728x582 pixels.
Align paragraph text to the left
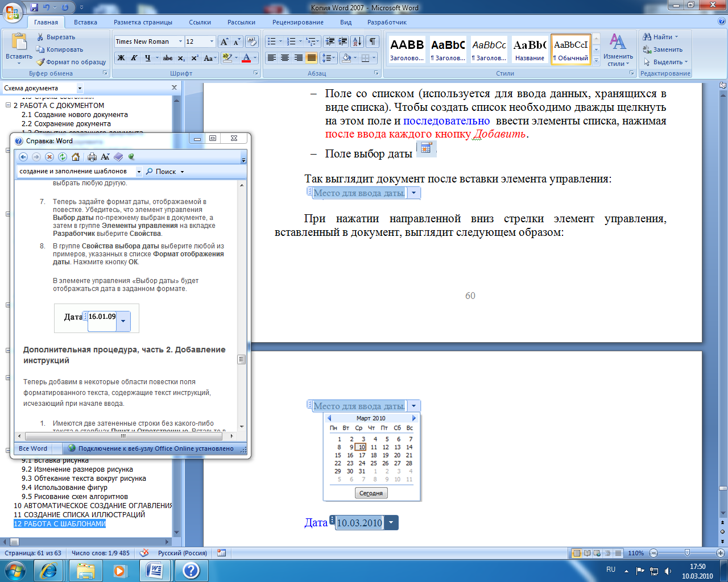pos(272,58)
